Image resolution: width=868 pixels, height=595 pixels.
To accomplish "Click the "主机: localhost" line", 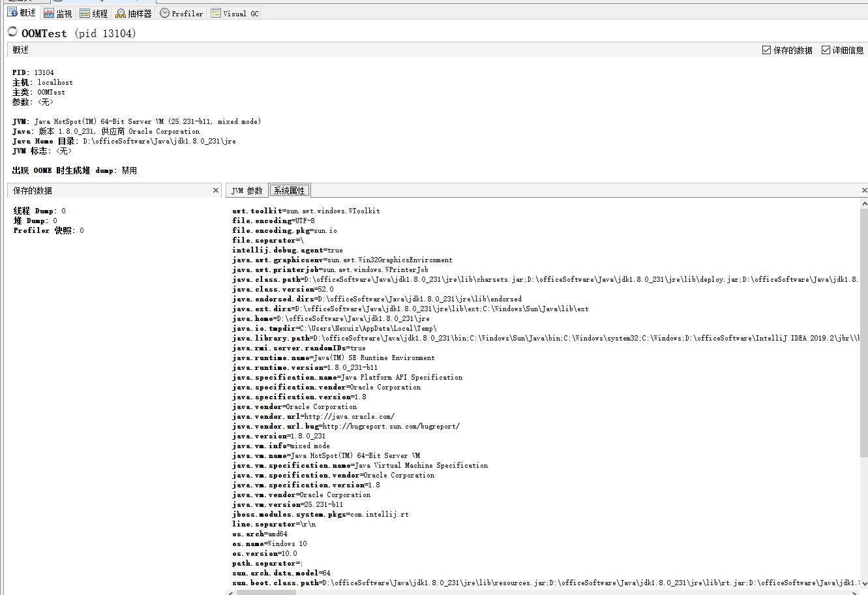I will [x=42, y=82].
